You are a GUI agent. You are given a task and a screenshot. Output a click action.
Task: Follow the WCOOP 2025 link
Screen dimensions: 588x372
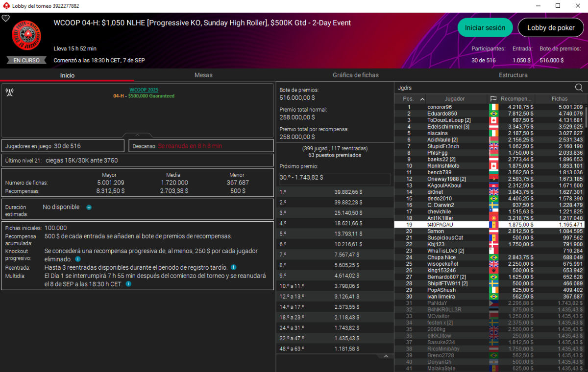[144, 90]
